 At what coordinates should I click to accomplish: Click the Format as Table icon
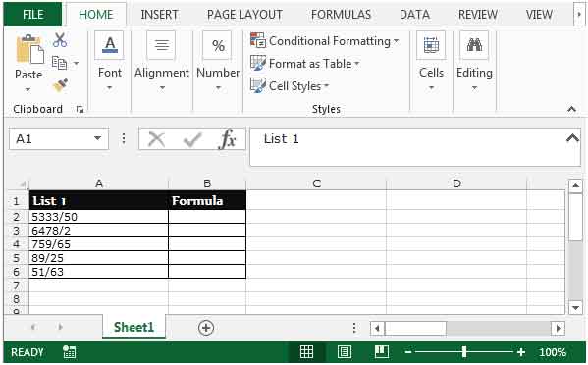click(x=258, y=63)
